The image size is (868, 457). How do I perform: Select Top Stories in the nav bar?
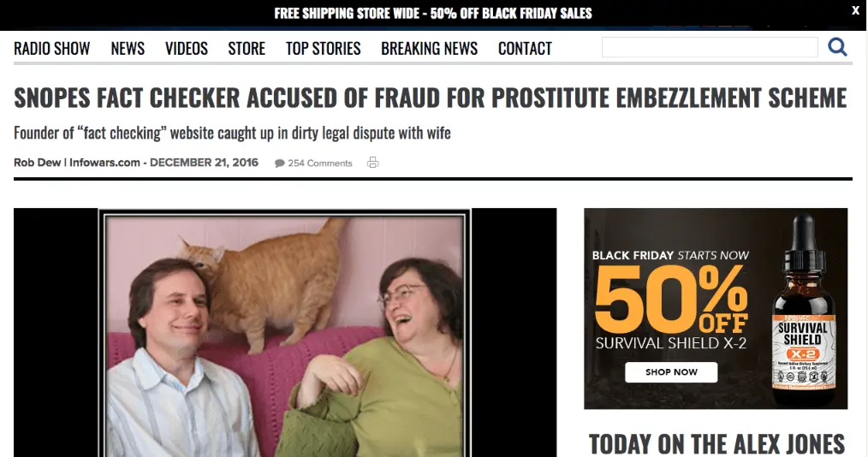324,49
